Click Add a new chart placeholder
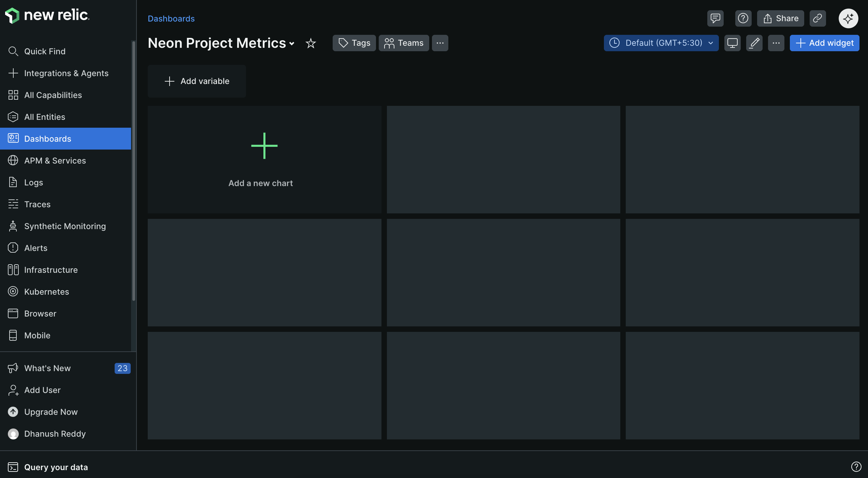Image resolution: width=868 pixels, height=478 pixels. point(264,159)
